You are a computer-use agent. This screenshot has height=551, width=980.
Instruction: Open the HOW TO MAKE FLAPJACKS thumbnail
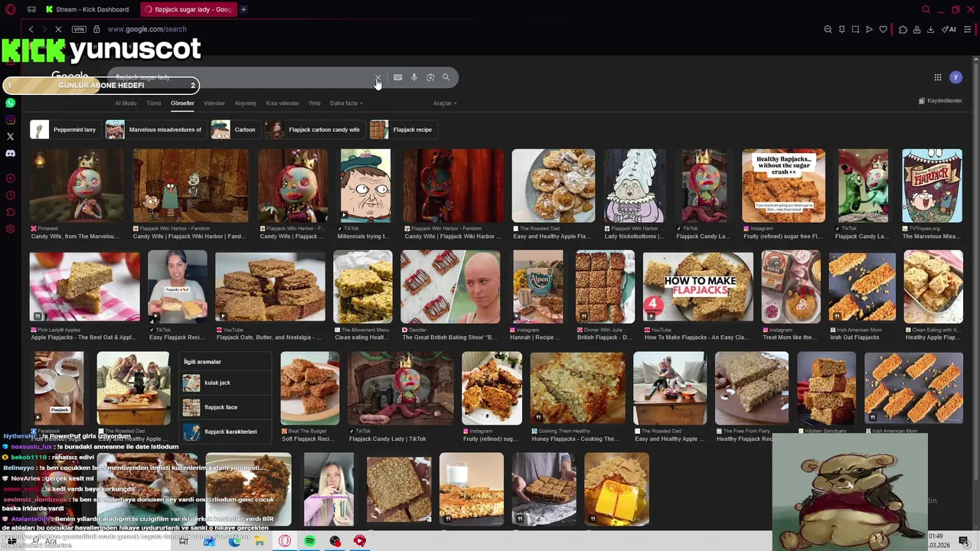coord(698,286)
